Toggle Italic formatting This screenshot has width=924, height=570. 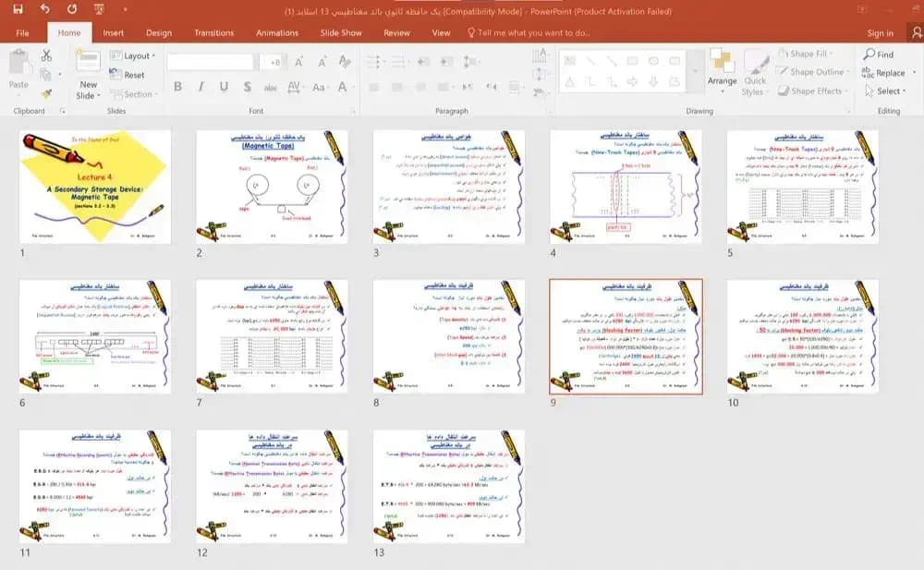pyautogui.click(x=201, y=87)
